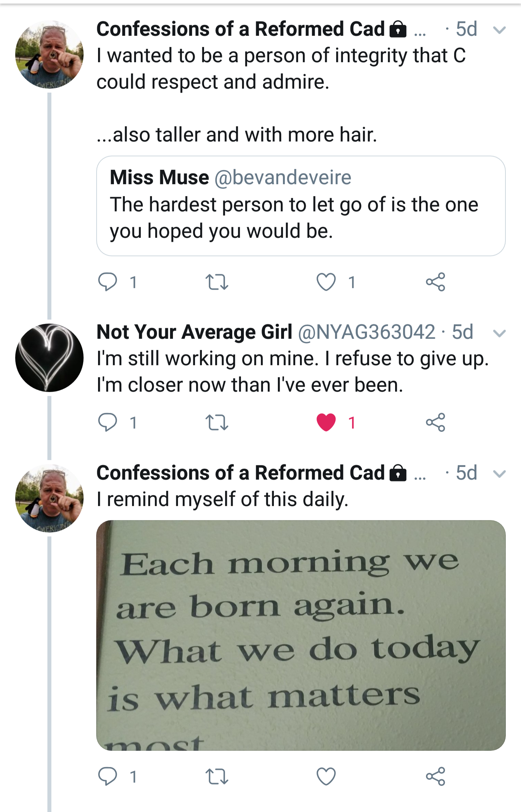Open the @NYAG363042 profile handle
This screenshot has height=812, width=521.
[x=367, y=332]
